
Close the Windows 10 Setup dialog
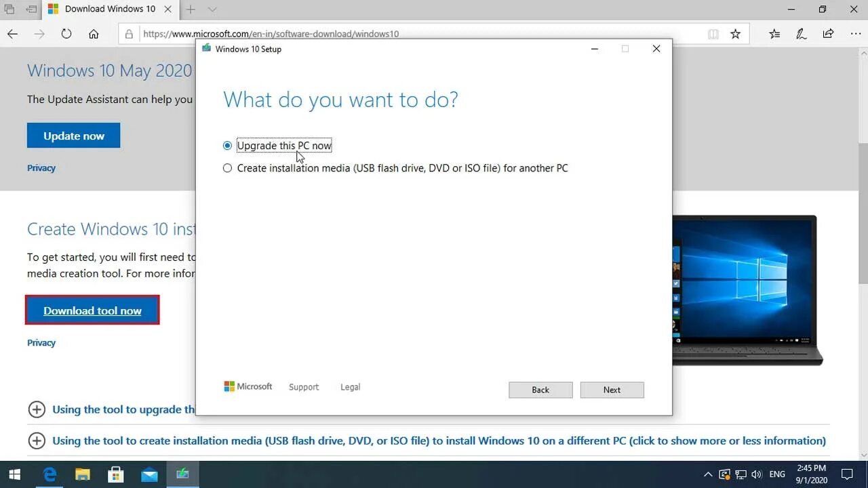pyautogui.click(x=656, y=49)
